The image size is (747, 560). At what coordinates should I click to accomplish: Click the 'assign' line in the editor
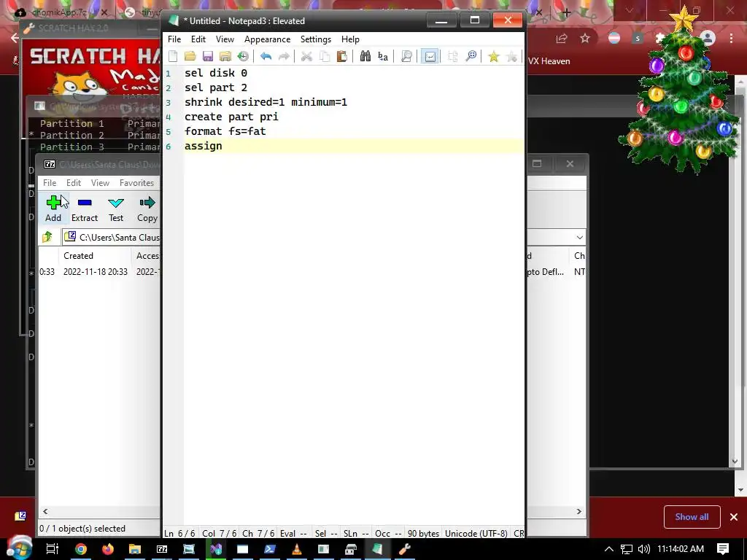click(204, 146)
